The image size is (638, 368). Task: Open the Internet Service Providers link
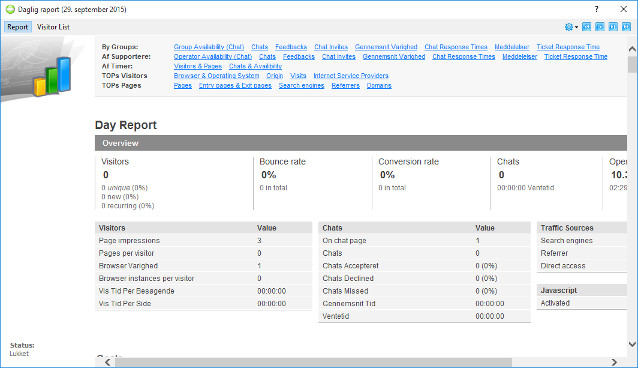tap(351, 76)
